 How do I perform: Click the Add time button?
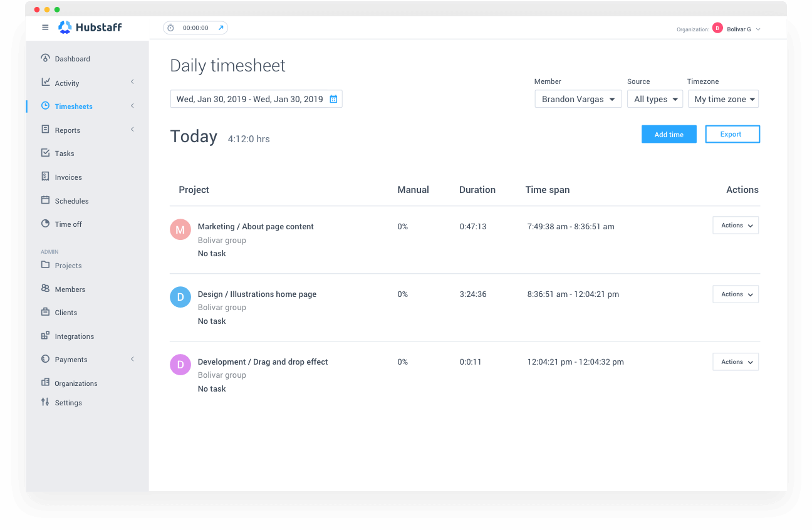click(669, 134)
